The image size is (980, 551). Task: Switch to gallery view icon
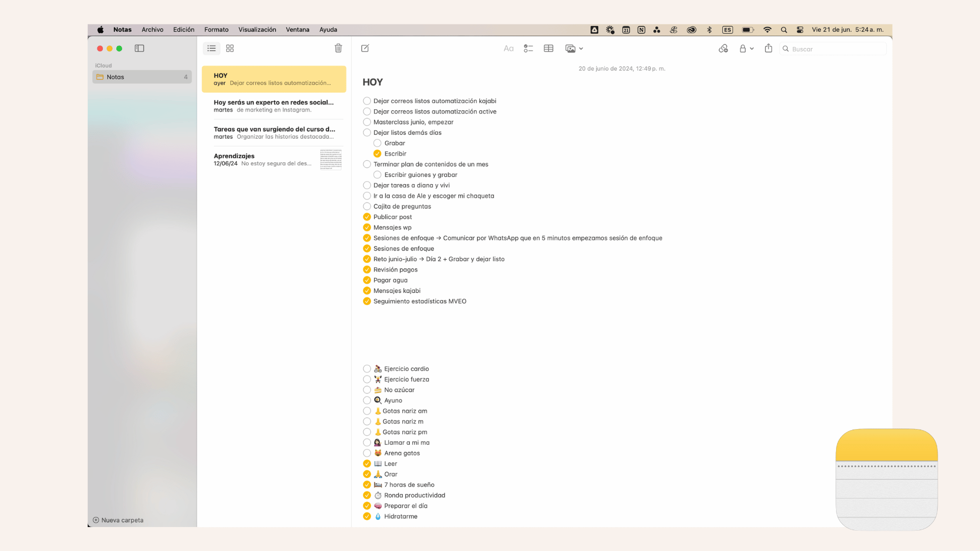coord(230,48)
